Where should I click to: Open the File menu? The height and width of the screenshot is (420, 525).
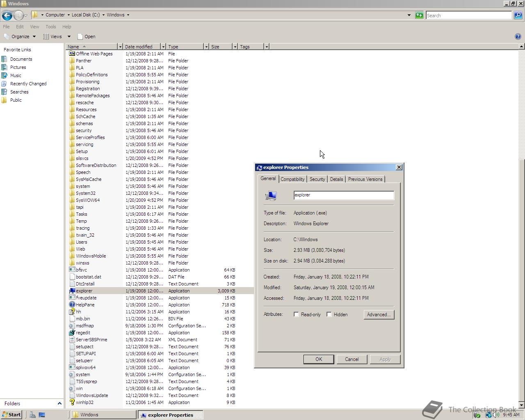pos(6,27)
